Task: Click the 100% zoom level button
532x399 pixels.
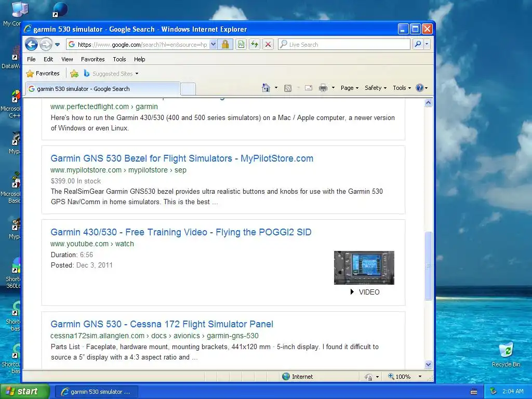Action: 400,377
